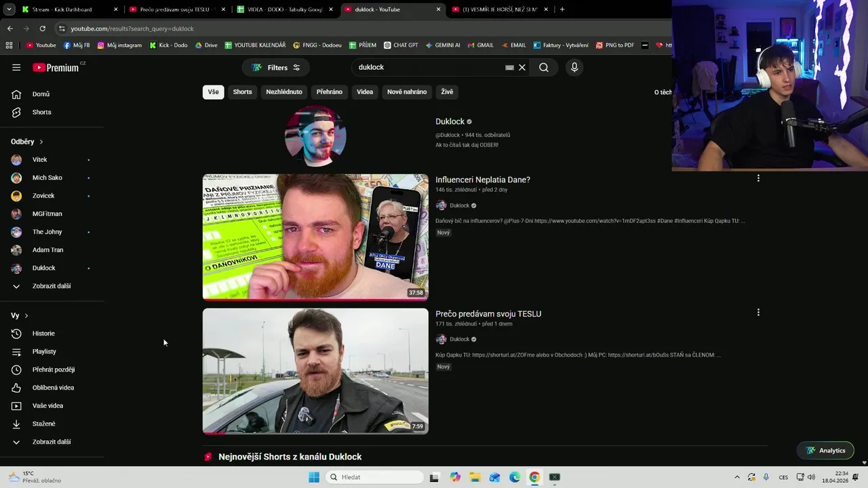Reload the page
868x488 pixels.
tap(42, 28)
